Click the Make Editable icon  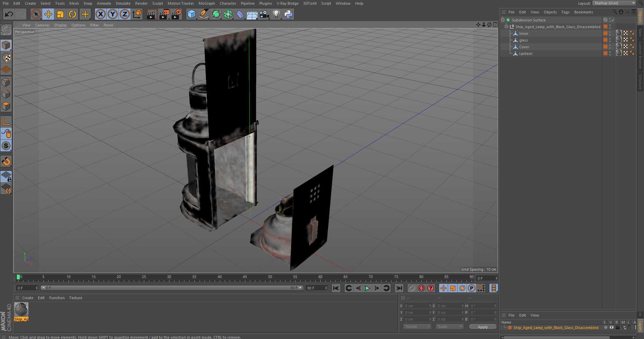pyautogui.click(x=6, y=30)
